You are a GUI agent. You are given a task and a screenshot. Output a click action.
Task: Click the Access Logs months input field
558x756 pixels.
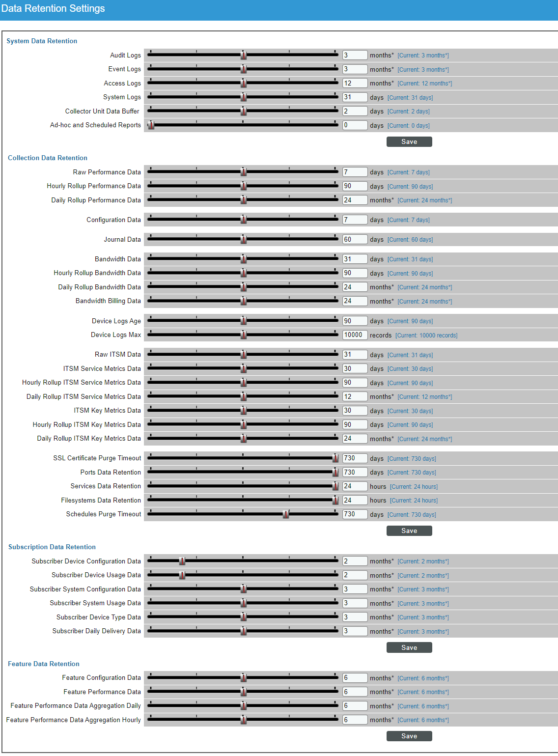(355, 84)
